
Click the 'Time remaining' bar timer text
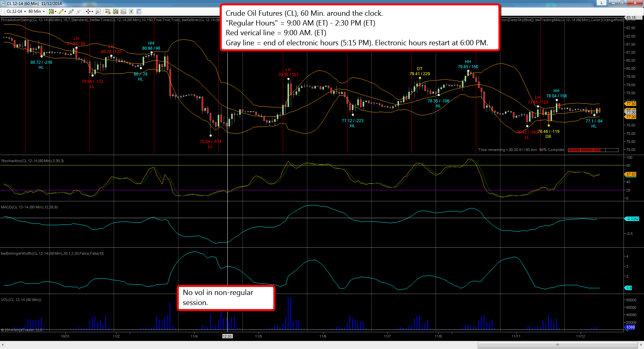(x=507, y=150)
